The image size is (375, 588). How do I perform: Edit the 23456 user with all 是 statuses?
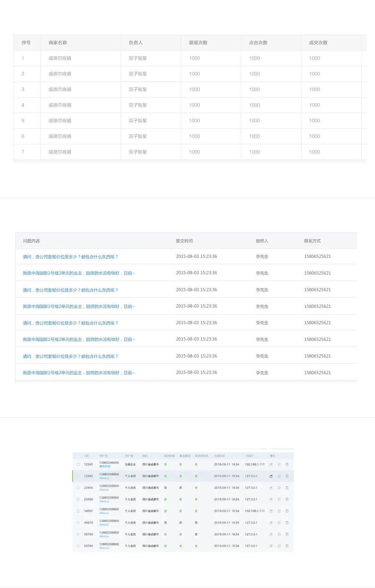[271, 499]
